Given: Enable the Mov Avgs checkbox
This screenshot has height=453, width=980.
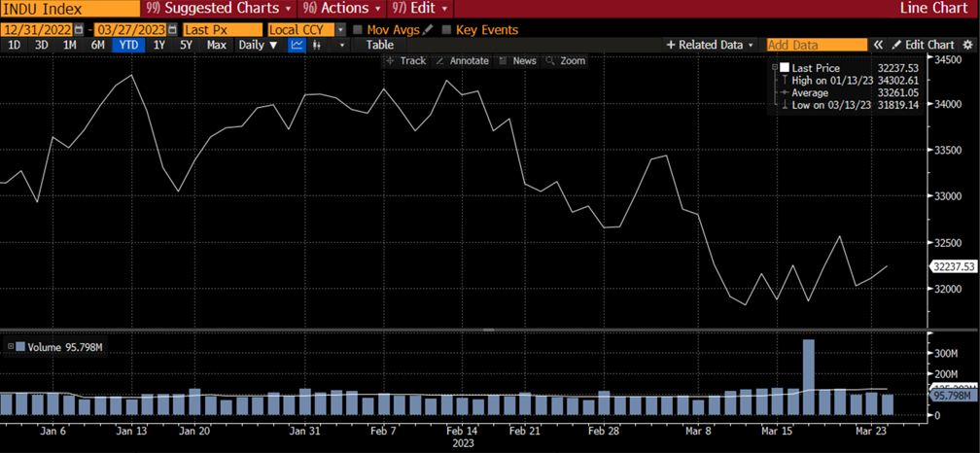Looking at the screenshot, I should [x=358, y=29].
